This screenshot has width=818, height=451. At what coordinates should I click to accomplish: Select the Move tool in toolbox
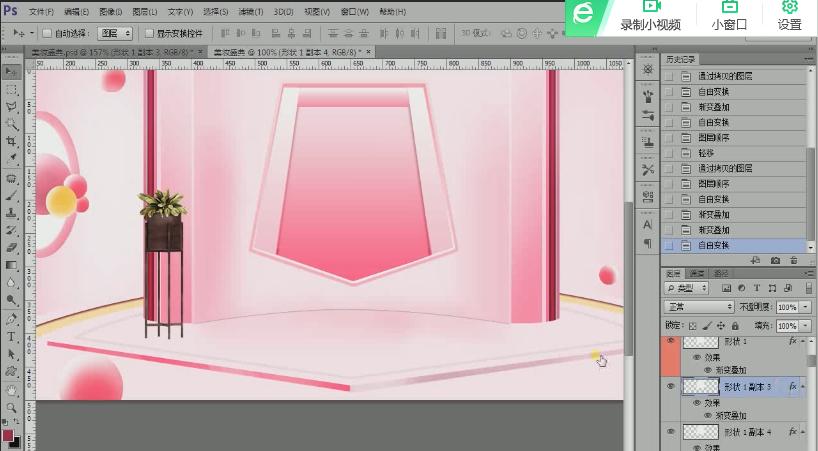(11, 72)
